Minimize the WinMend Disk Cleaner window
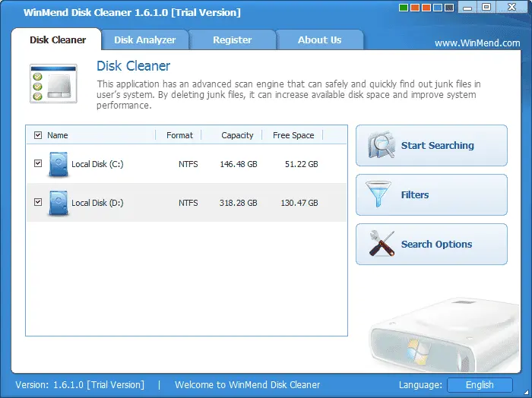The width and height of the screenshot is (532, 398). click(x=467, y=7)
